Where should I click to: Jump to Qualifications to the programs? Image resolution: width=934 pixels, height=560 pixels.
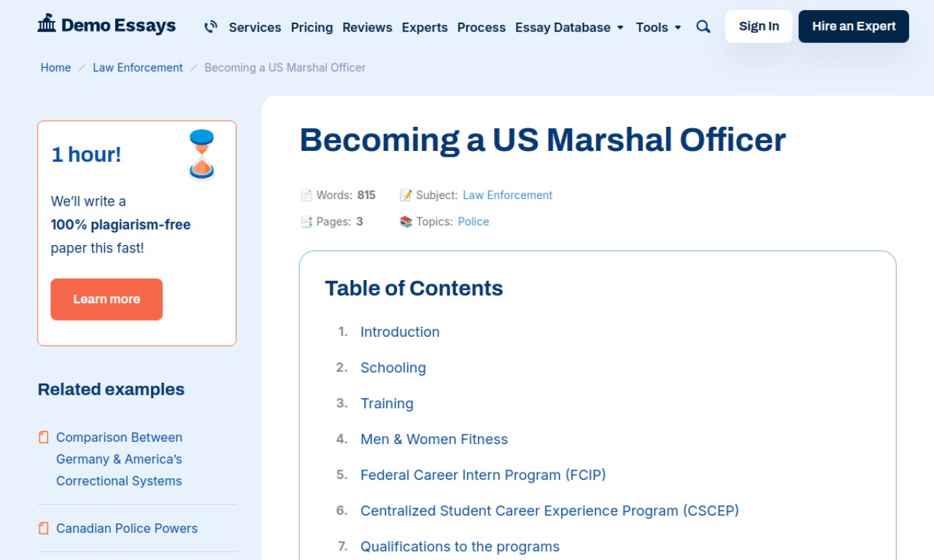click(x=460, y=546)
